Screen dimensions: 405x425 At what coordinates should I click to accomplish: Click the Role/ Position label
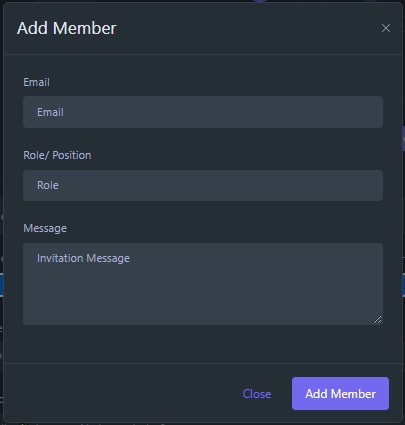tap(57, 155)
